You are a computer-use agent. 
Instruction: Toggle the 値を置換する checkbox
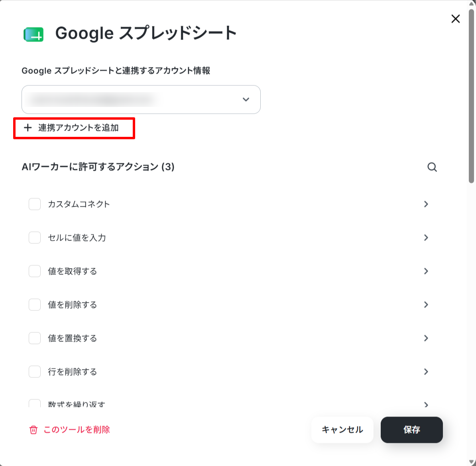[35, 338]
